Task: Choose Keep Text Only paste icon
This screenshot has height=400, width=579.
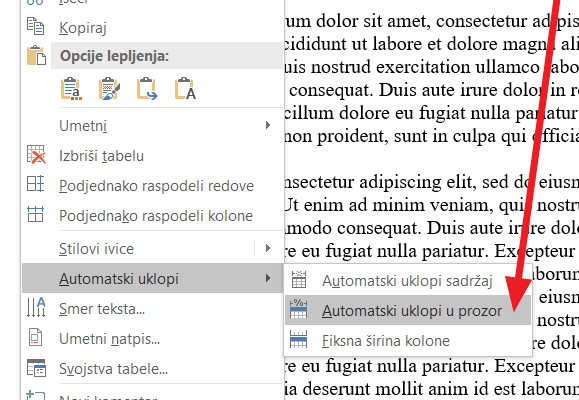Action: pyautogui.click(x=185, y=89)
